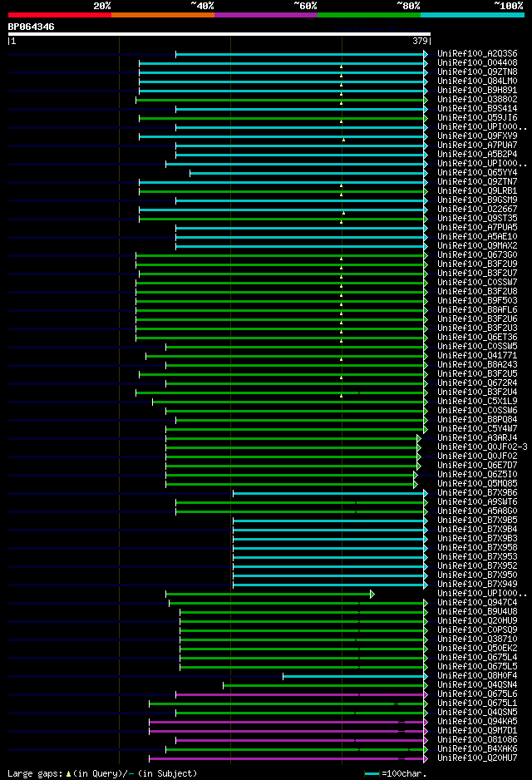The width and height of the screenshot is (532, 780).
Task: Select the UniRef100_Q9MAX2 label
Action: (x=477, y=246)
